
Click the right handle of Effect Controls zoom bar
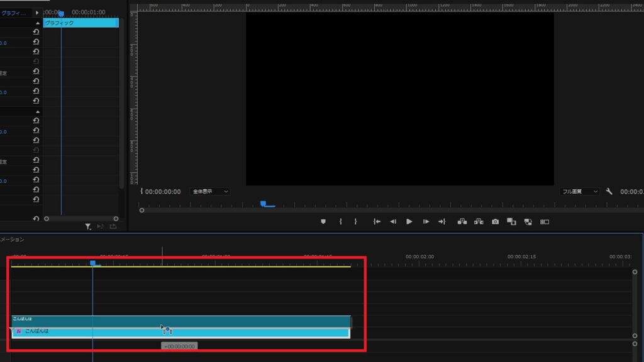(116, 219)
